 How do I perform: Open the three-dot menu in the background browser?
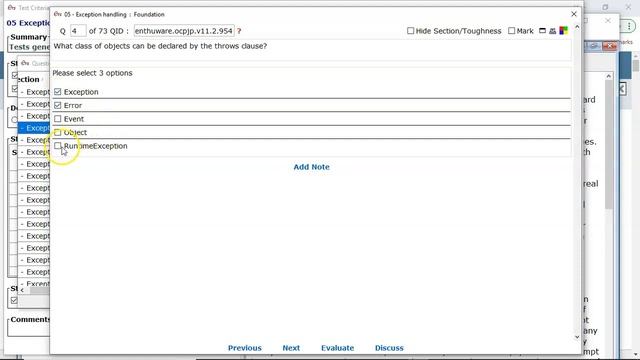629,26
